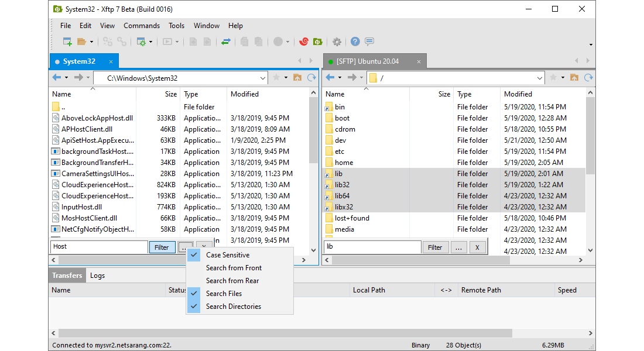Click the Open Session folder icon

click(x=82, y=42)
